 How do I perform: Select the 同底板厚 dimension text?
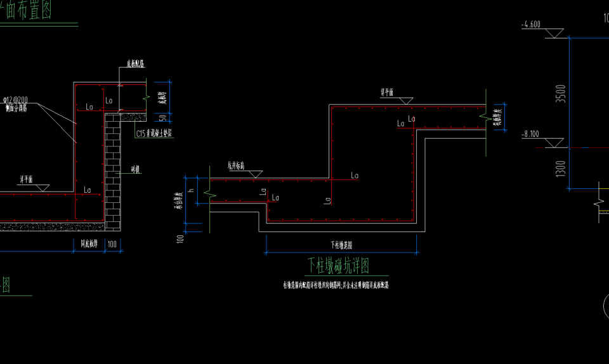point(89,244)
